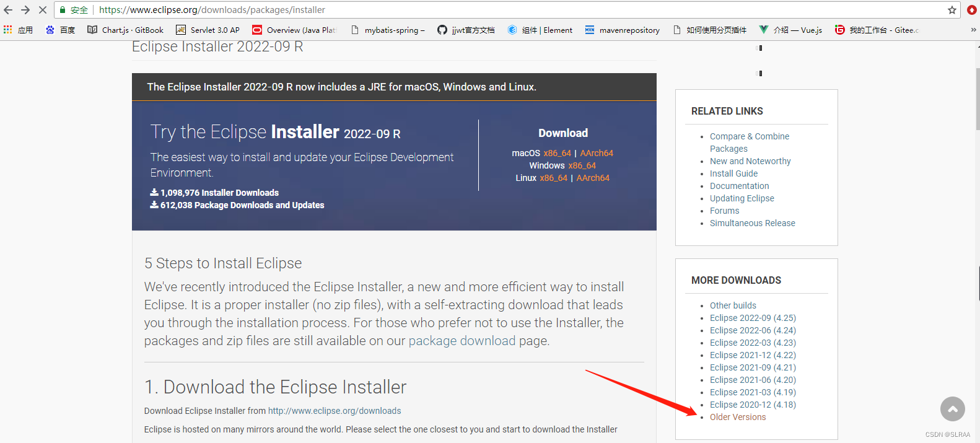980x443 pixels.
Task: Download macOS x86_64 installer
Action: [558, 153]
